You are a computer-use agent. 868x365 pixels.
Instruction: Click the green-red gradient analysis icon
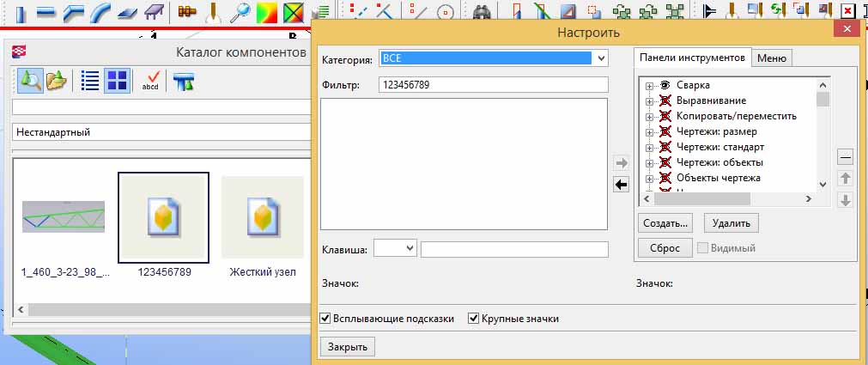(267, 13)
